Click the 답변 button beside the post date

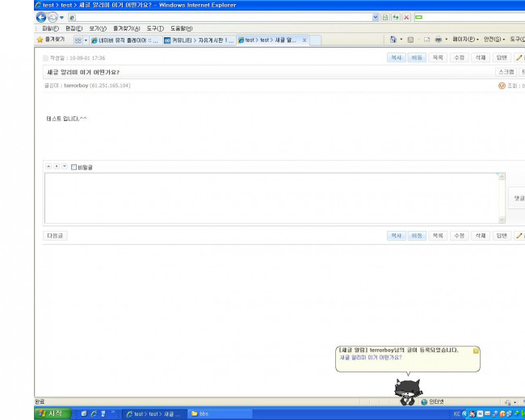[502, 57]
